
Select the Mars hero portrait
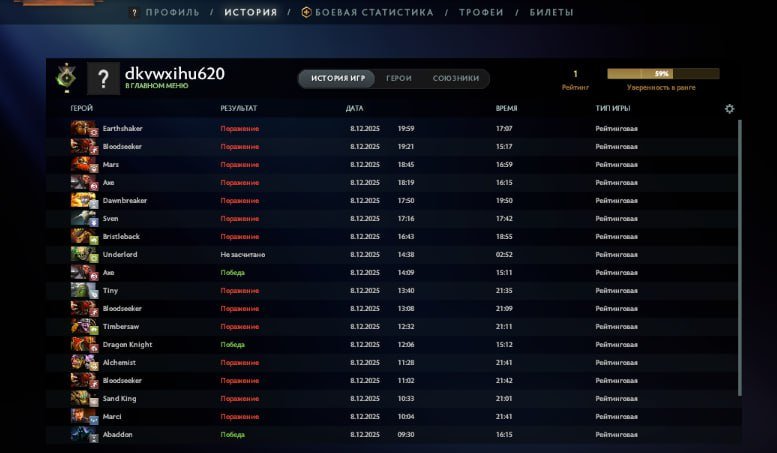(84, 165)
